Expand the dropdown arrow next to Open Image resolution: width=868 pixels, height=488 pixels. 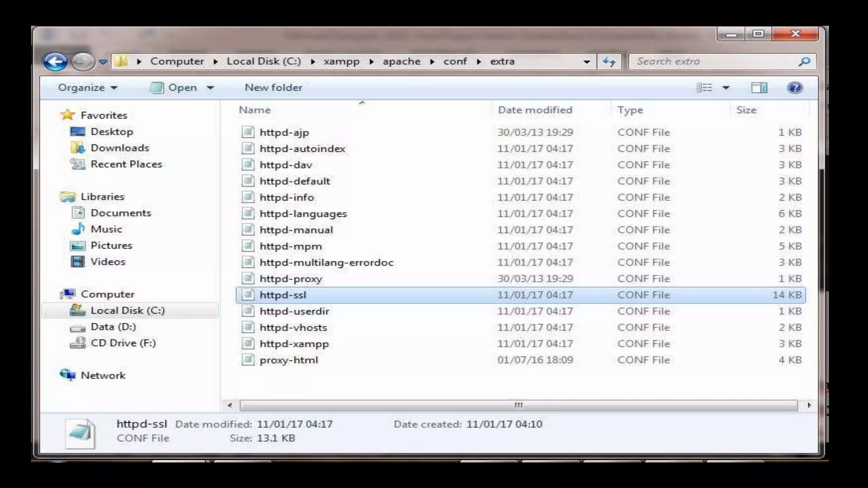210,88
